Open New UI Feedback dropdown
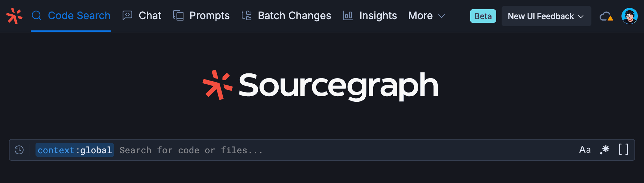 tap(546, 16)
